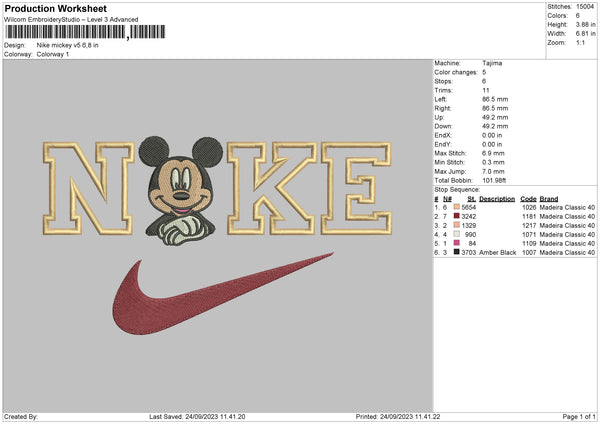Viewport: 600px width, 424px height.
Task: Click the Min Stitch value 0.3 mm
Action: pos(493,162)
